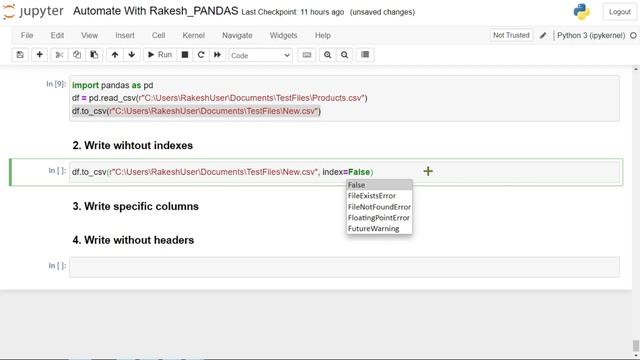The height and width of the screenshot is (360, 640).
Task: Select FloatingPointError autocomplete suggestion
Action: pos(379,218)
